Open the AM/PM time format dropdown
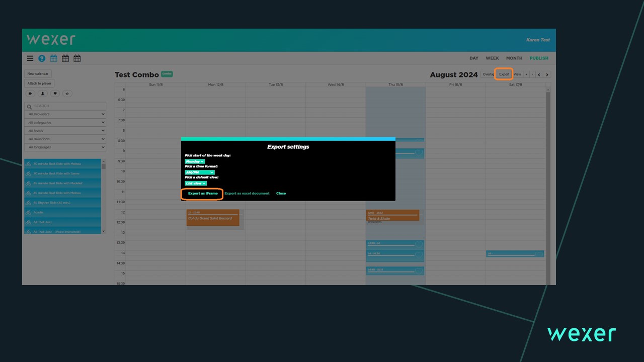 click(200, 172)
